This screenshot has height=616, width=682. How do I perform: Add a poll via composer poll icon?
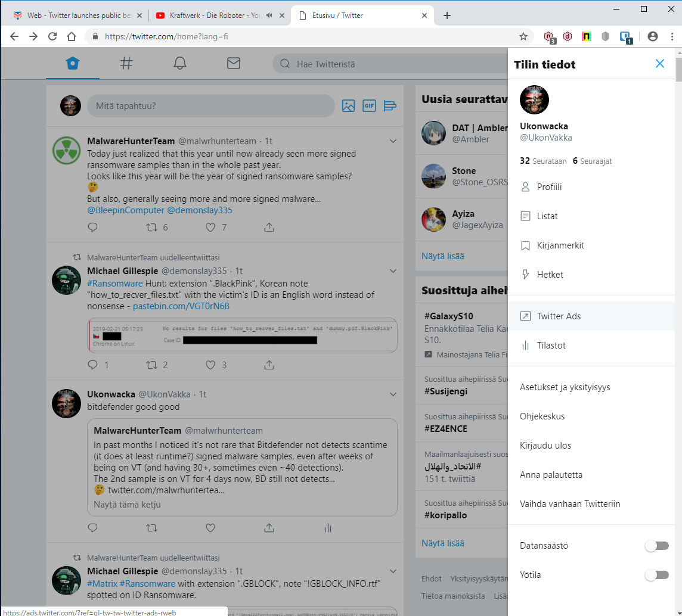click(x=390, y=105)
